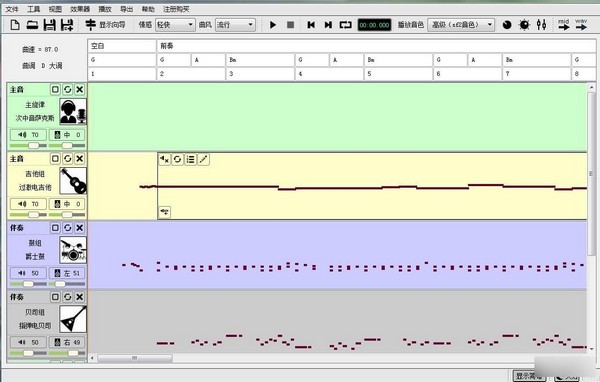Adjust the vocal track volume slider
Image resolution: width=600 pixels, height=382 pixels.
pyautogui.click(x=28, y=145)
